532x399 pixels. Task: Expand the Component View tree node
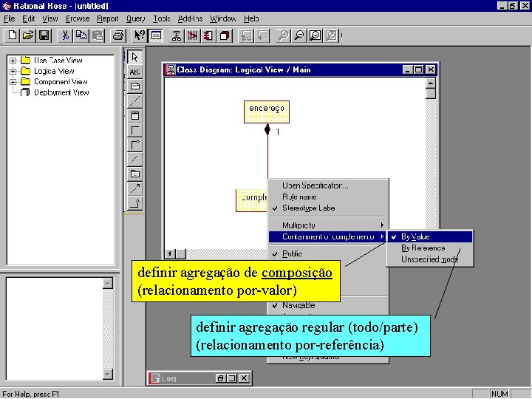13,82
